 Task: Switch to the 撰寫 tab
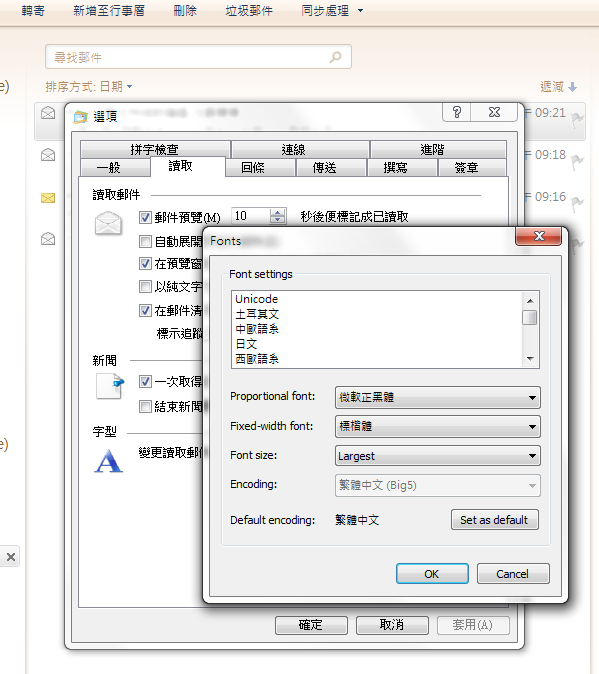395,167
